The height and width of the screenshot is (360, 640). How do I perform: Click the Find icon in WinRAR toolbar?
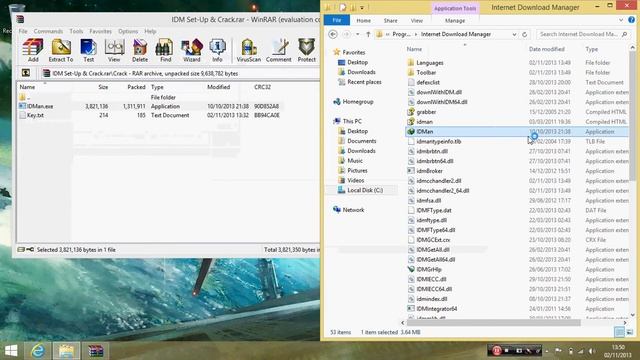165,50
